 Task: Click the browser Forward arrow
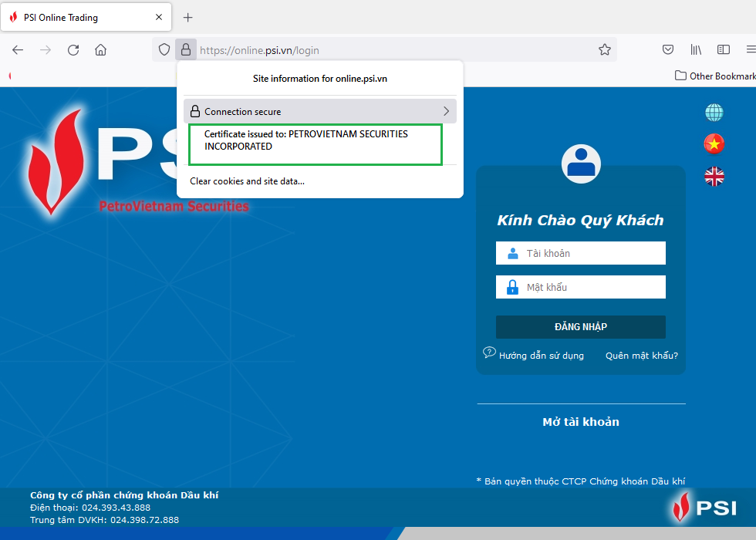point(46,50)
